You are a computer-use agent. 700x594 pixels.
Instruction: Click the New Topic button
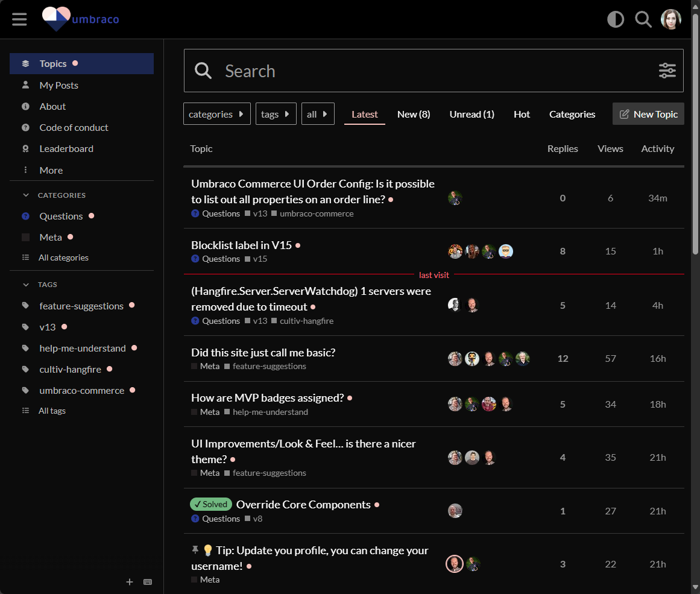[x=648, y=114]
